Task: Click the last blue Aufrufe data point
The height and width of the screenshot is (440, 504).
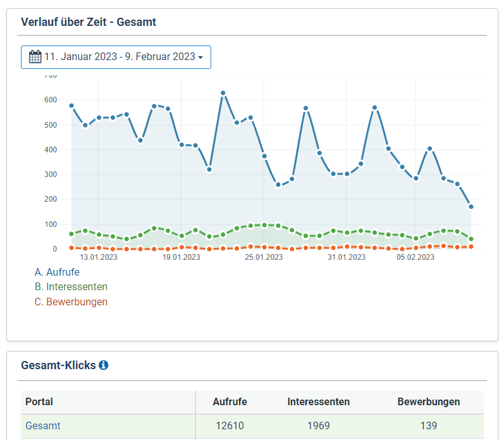Action: [x=471, y=207]
